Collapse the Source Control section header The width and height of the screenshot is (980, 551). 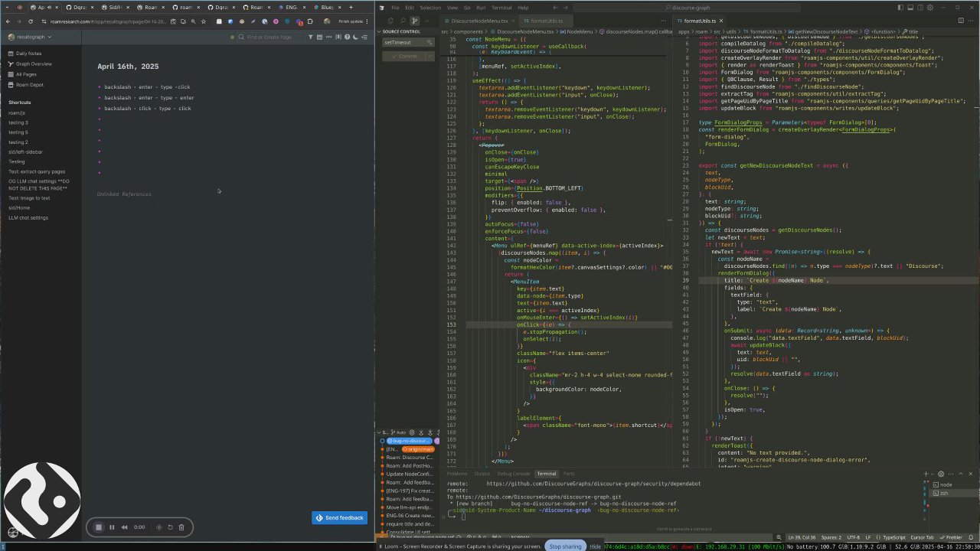(401, 31)
